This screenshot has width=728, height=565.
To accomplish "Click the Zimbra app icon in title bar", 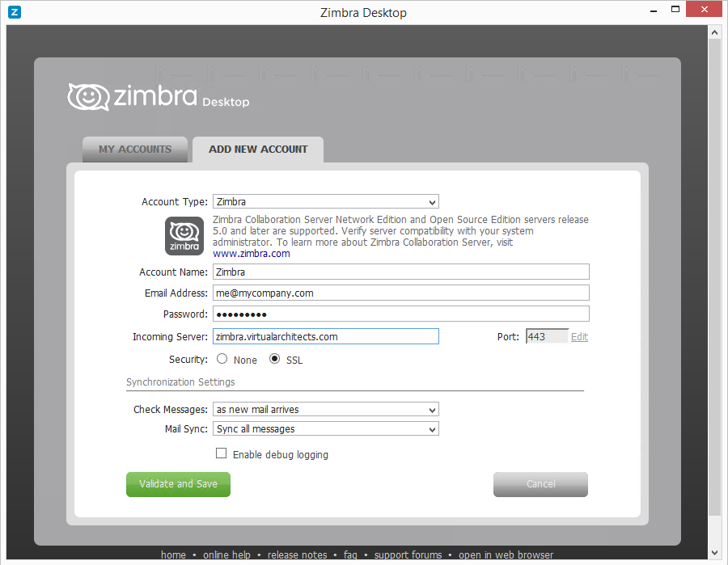I will click(15, 12).
